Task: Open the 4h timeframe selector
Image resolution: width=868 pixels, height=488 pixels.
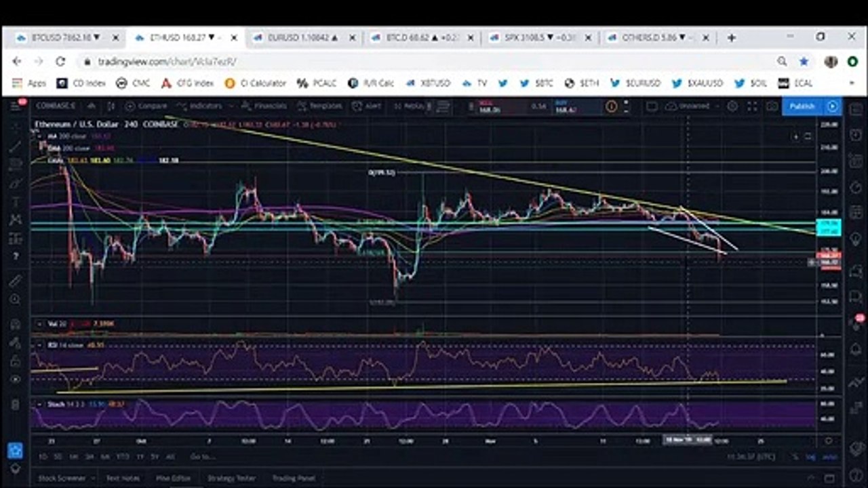Action: pos(92,106)
